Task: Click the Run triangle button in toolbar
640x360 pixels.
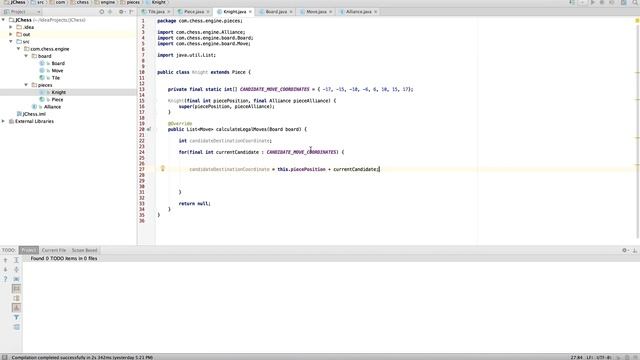Action: pyautogui.click(x=593, y=2)
